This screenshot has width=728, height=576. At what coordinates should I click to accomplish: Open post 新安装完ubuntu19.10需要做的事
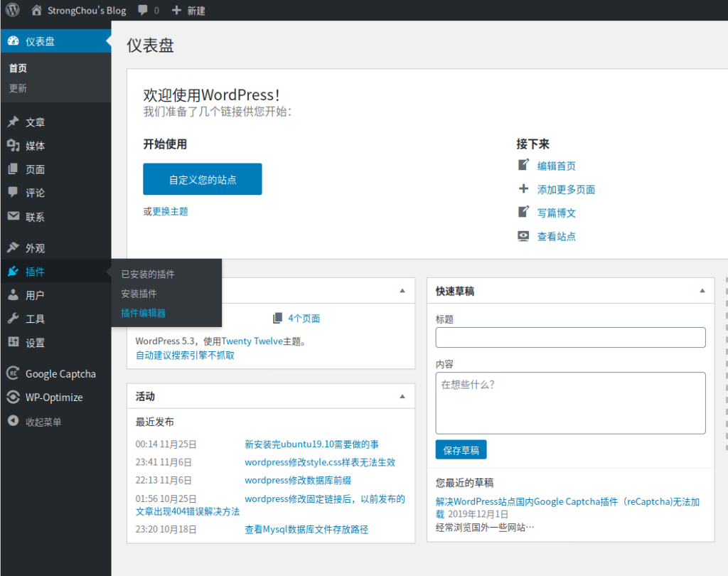311,444
